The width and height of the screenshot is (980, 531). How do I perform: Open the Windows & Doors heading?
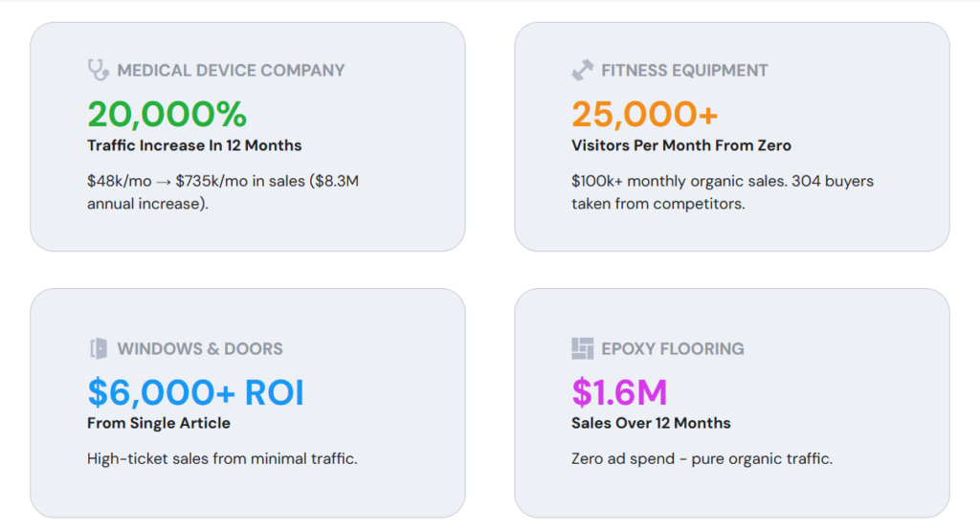point(200,348)
